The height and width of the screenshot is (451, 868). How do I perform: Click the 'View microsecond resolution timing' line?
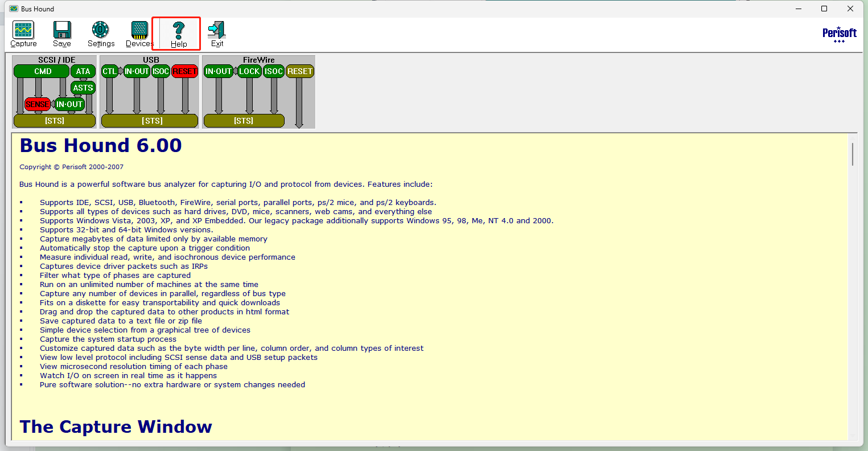click(x=134, y=366)
